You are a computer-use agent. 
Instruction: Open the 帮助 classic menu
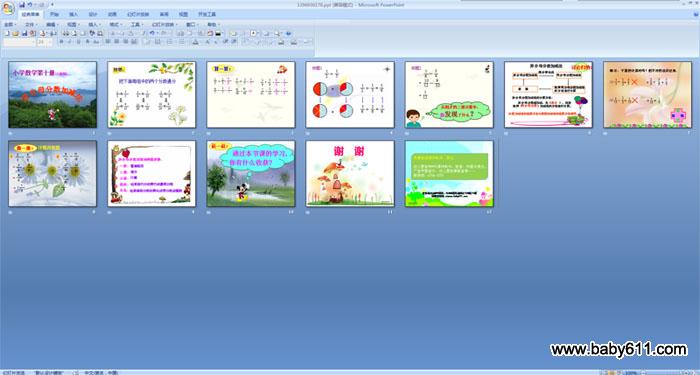tap(212, 25)
